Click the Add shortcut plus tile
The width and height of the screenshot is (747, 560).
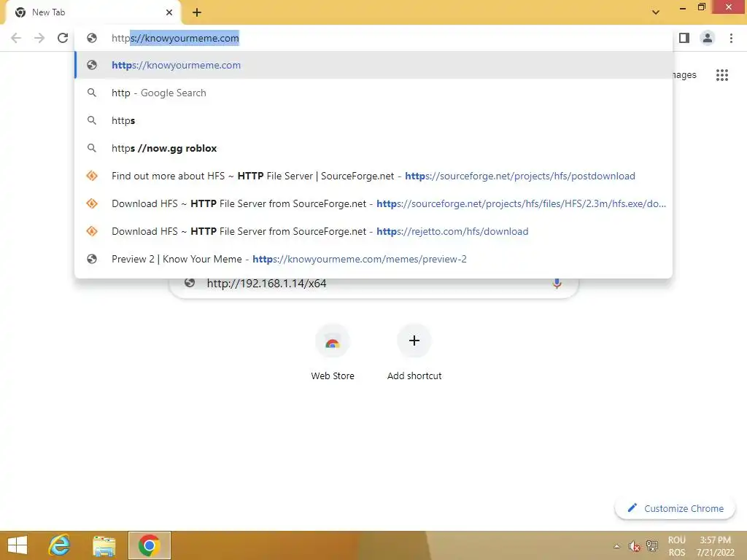(x=414, y=352)
